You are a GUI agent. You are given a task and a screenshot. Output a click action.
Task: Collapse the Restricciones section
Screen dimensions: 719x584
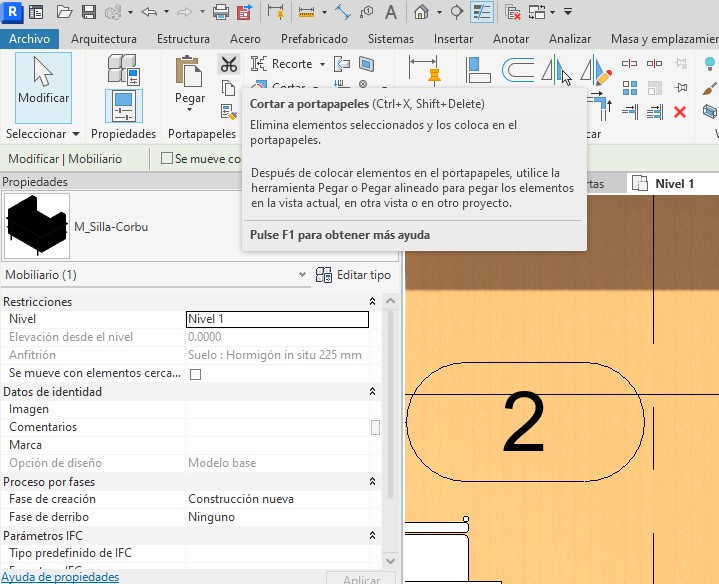373,302
